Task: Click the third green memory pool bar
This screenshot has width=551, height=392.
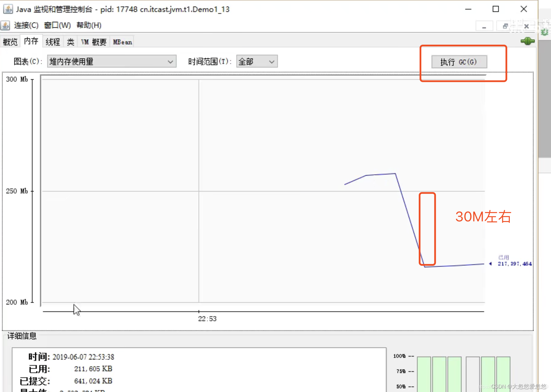Action: (454, 374)
